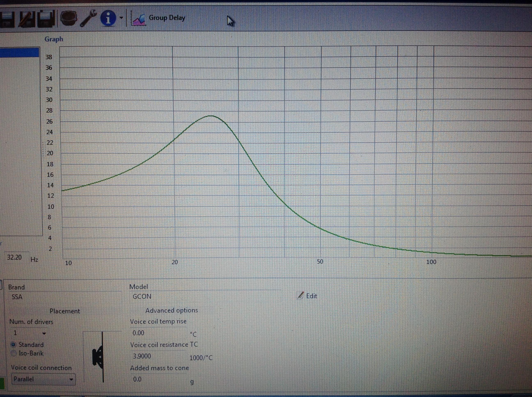Click the 50 label on frequency axis

click(320, 261)
